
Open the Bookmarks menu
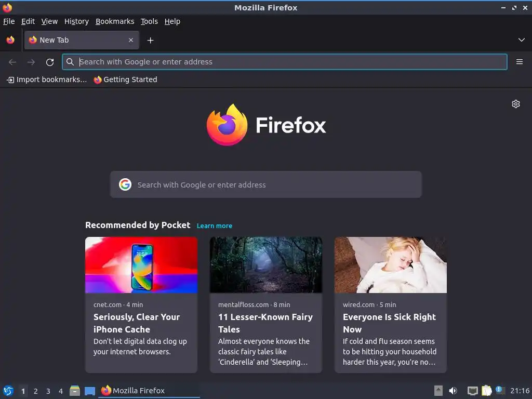(115, 21)
